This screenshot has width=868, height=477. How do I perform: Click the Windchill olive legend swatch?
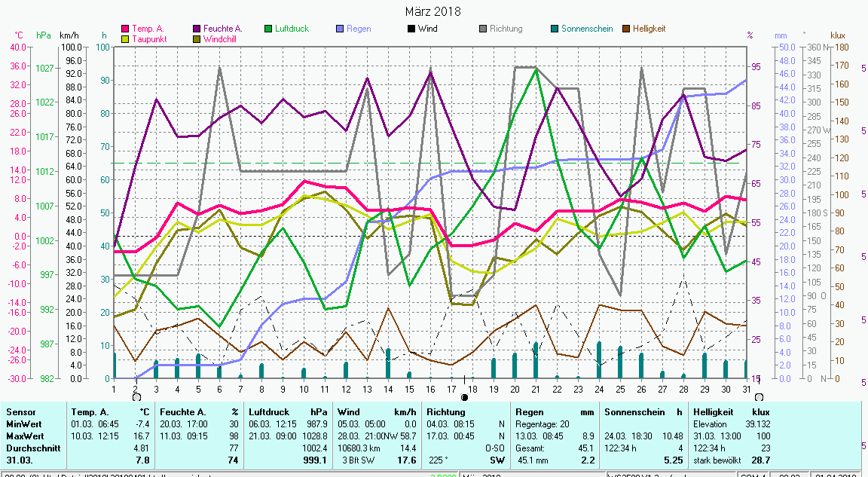[197, 38]
